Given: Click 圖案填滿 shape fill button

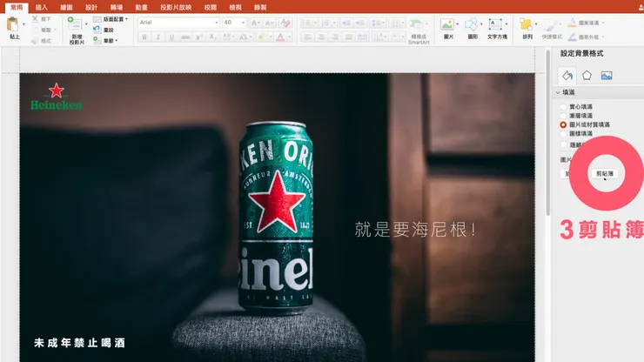Looking at the screenshot, I should [586, 23].
